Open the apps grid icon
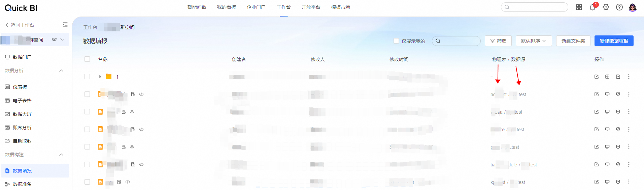Viewport: 644px width, 190px height. coord(579,7)
